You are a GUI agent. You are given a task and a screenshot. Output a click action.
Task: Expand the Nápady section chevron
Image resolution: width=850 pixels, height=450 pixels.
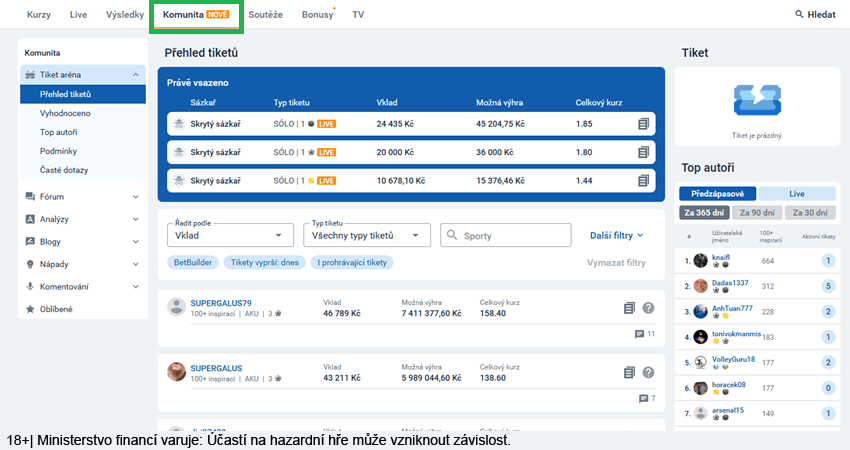[136, 264]
